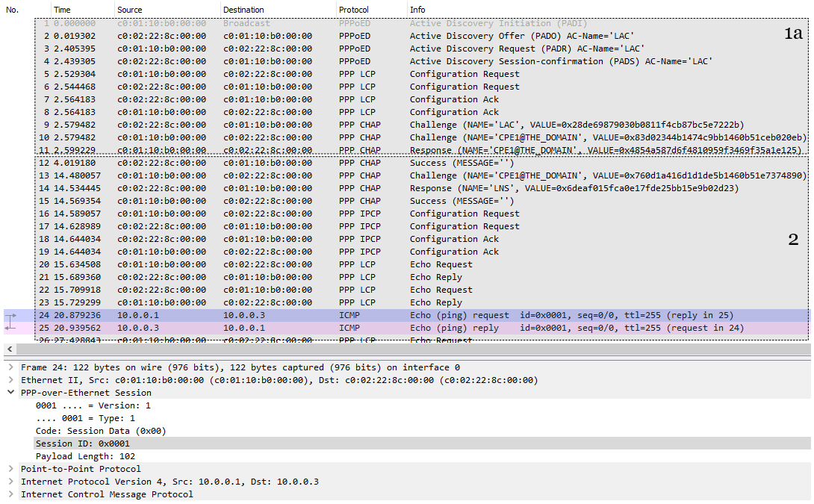This screenshot has width=814, height=504.
Task: Click the Destination column header
Action: click(x=243, y=10)
